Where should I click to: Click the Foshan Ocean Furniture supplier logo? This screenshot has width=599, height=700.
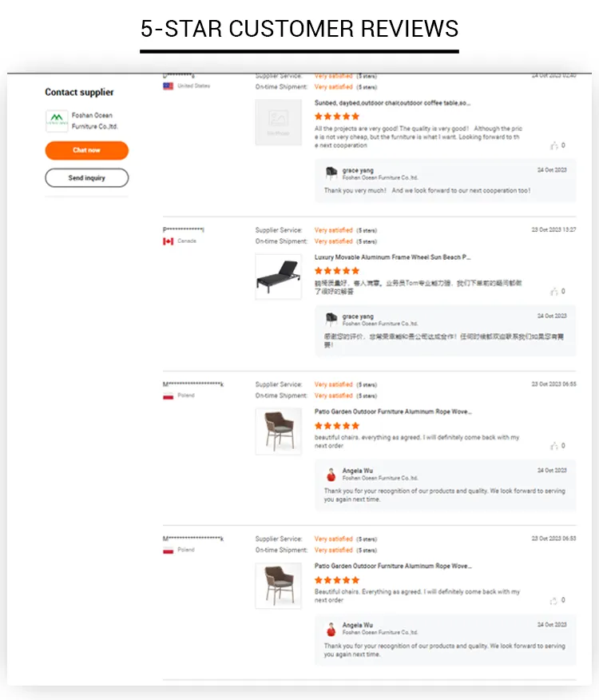pos(57,121)
